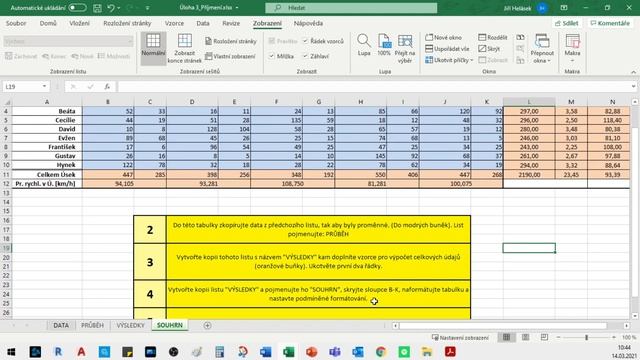Viewport: 640px width, 360px height.
Task: Open a Nové okno
Action: [444, 37]
